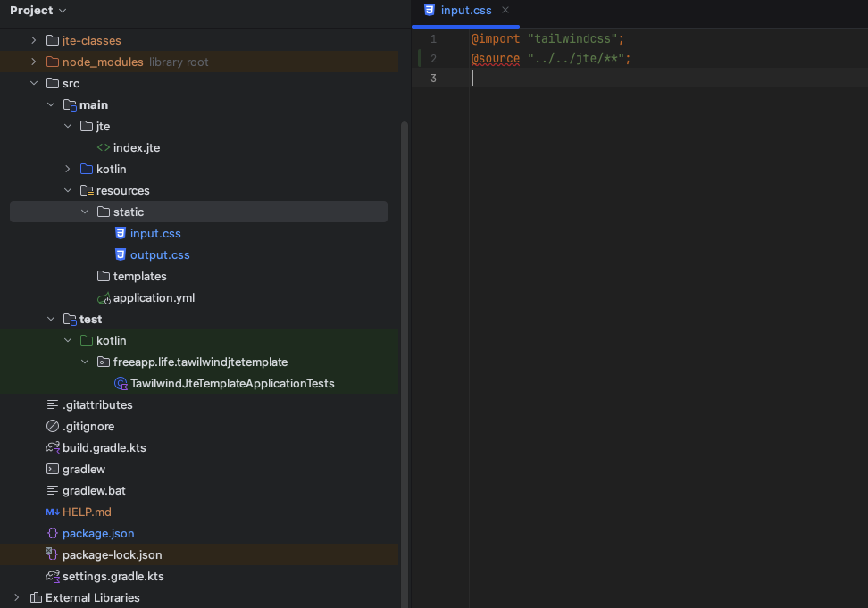Screen dimensions: 868x608
Task: Select build.gradle.kts file name
Action: point(104,447)
